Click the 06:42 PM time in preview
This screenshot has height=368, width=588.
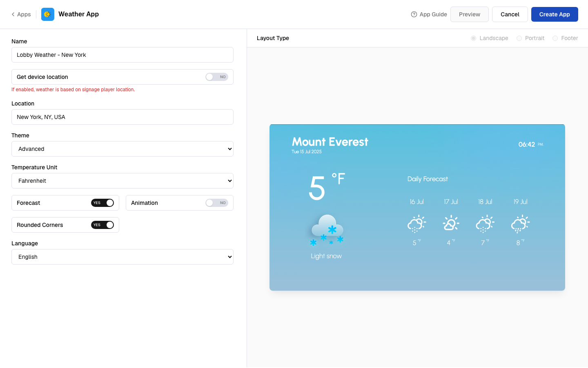coord(531,144)
